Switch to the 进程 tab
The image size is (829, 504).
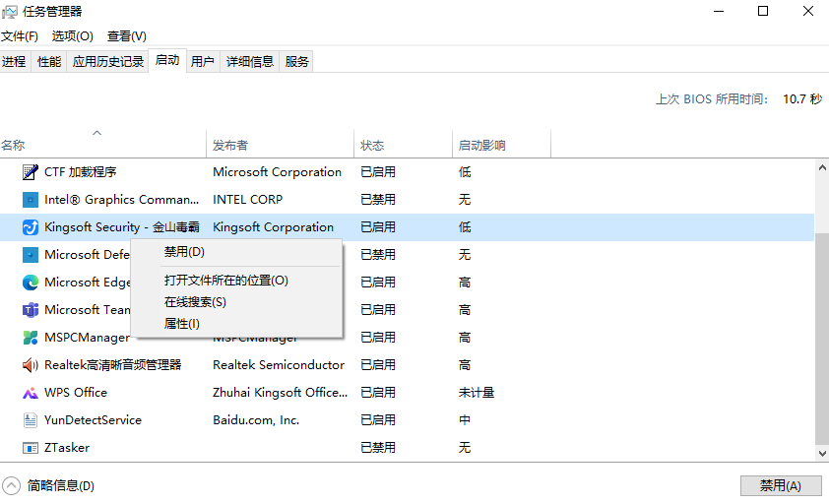(14, 61)
